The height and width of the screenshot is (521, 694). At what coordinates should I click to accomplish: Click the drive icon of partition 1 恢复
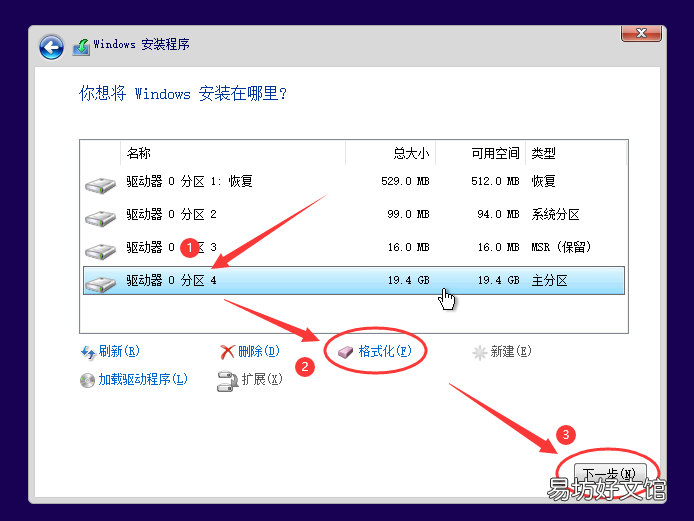(x=100, y=185)
